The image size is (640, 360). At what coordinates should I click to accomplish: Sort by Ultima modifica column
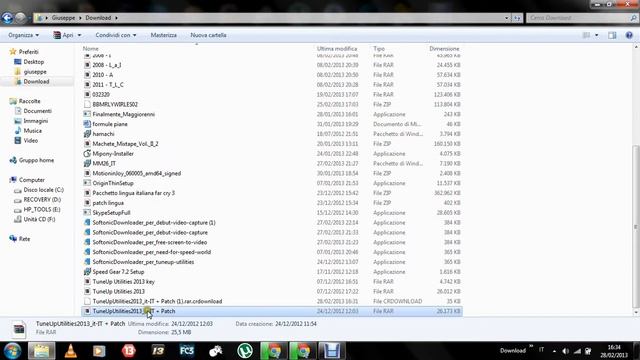click(337, 49)
